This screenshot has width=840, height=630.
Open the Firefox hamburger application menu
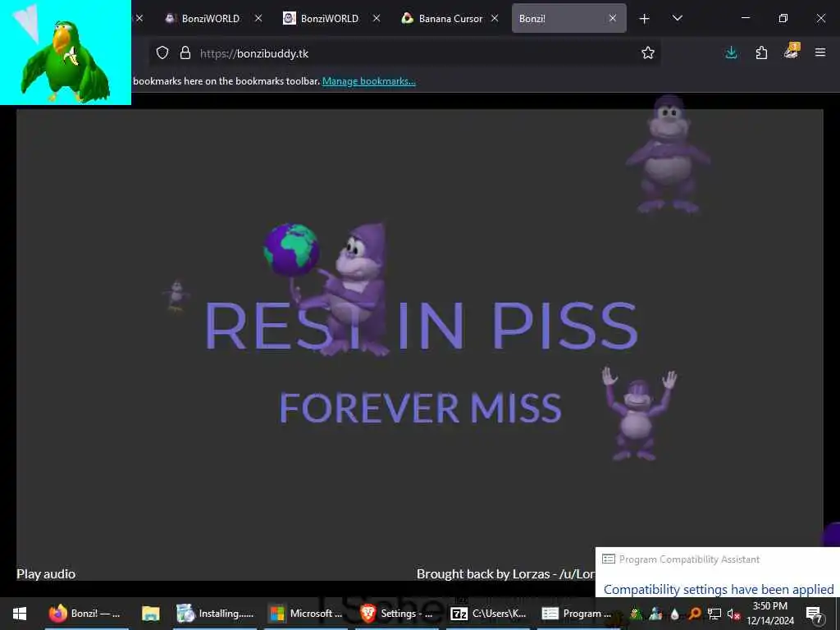(820, 52)
